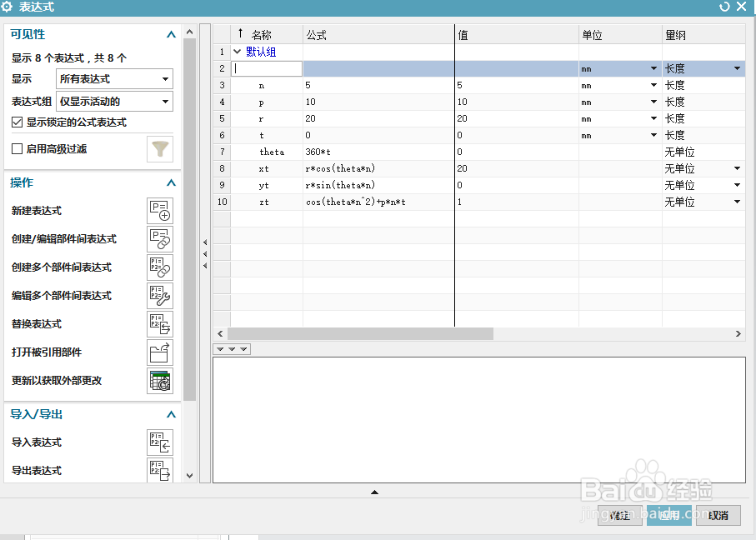
Task: Collapse the 可见性 section header
Action: [171, 34]
